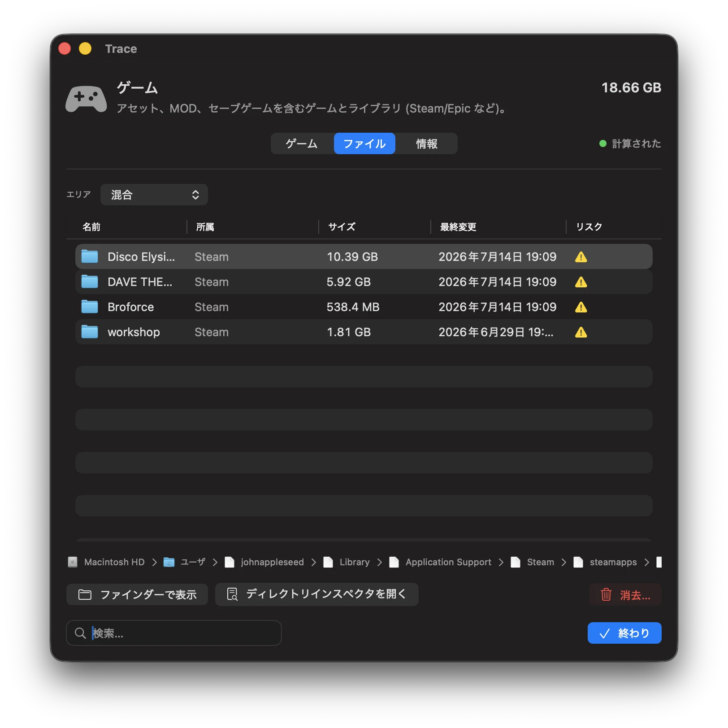
Task: Sort by the 名前 column header
Action: [x=91, y=227]
